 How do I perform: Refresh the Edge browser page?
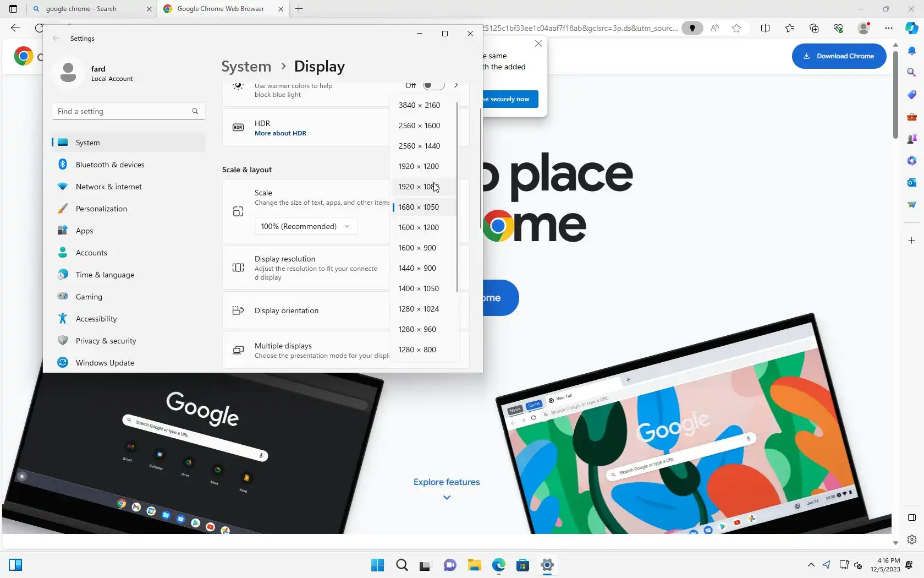(38, 28)
